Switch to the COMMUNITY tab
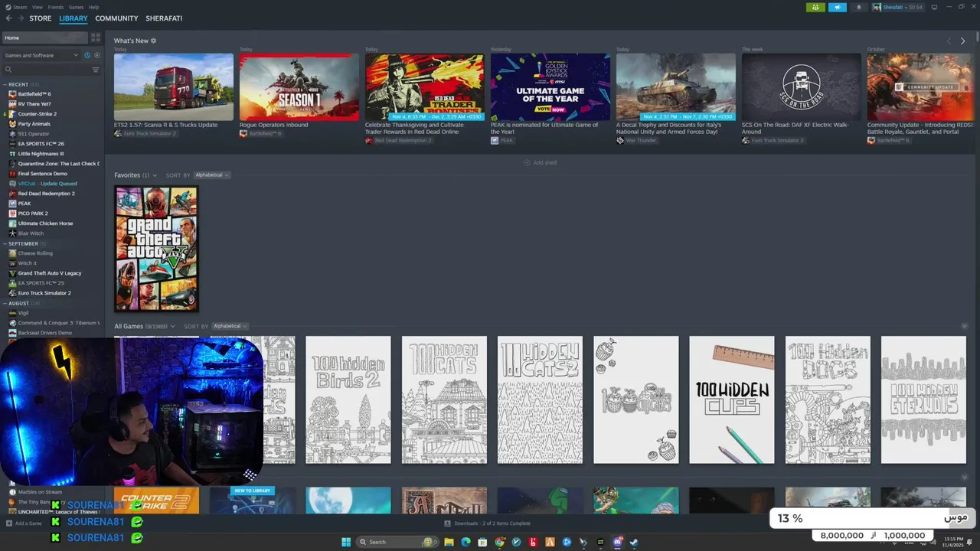The image size is (980, 551). [x=116, y=18]
